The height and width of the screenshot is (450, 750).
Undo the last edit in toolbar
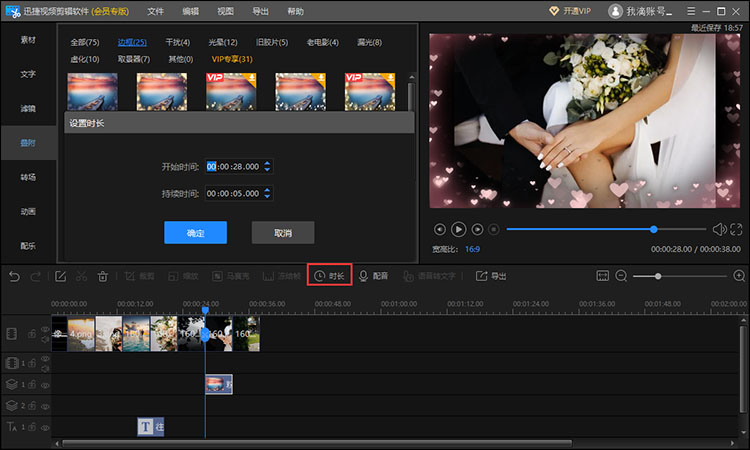coord(14,276)
